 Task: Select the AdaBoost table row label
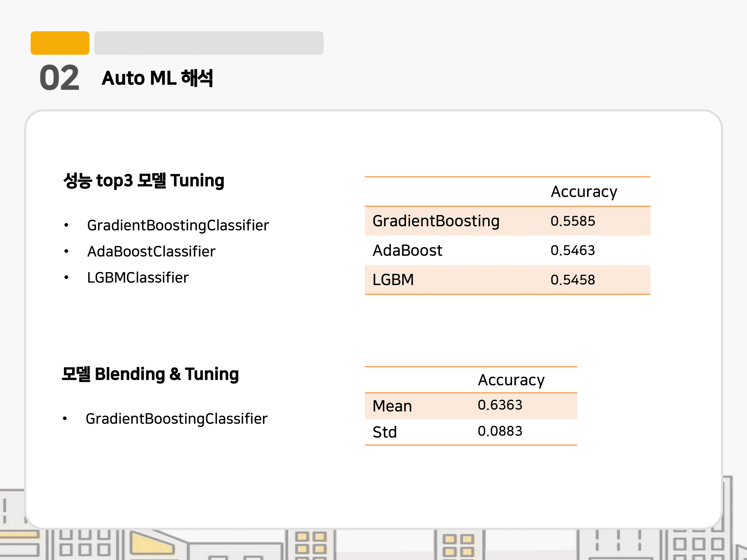[407, 250]
